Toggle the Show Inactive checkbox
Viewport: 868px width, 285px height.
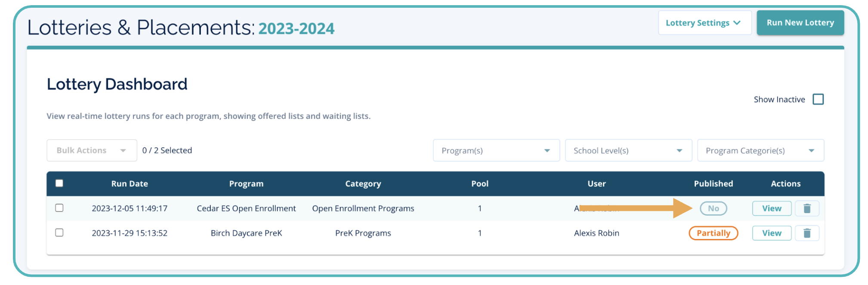[x=818, y=99]
